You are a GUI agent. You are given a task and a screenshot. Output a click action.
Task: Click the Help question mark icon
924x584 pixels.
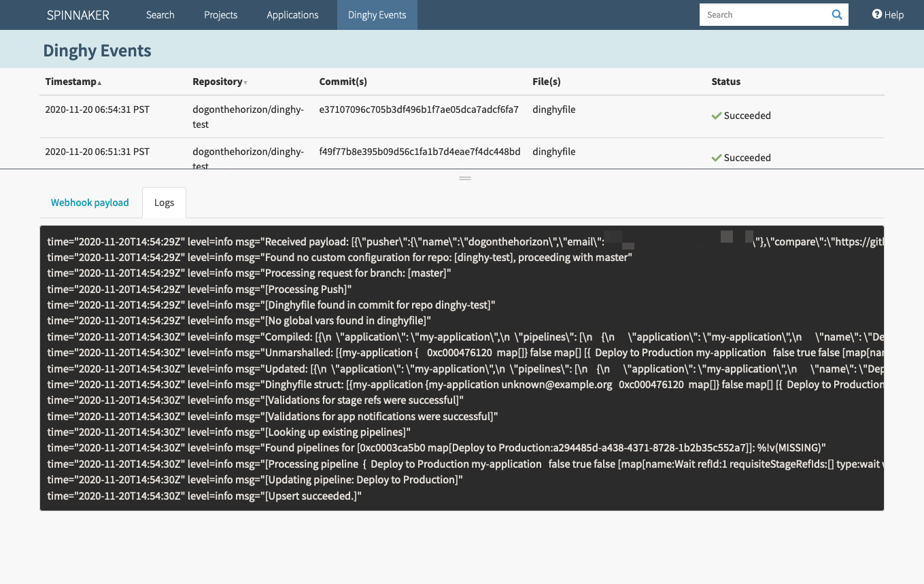click(877, 14)
